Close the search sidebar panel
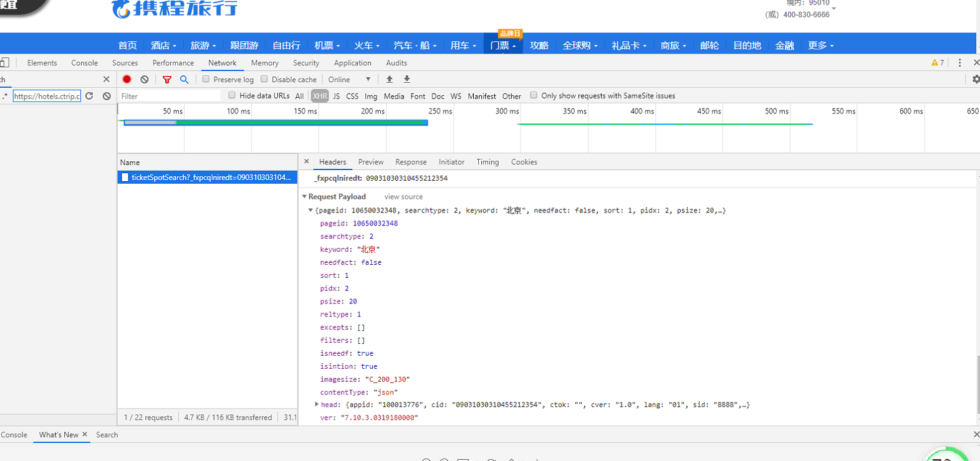980x461 pixels. point(107,79)
